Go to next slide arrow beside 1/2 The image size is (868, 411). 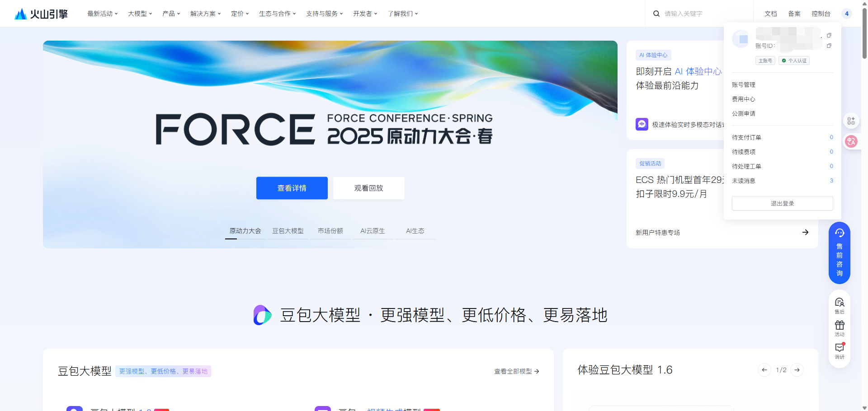click(x=797, y=370)
